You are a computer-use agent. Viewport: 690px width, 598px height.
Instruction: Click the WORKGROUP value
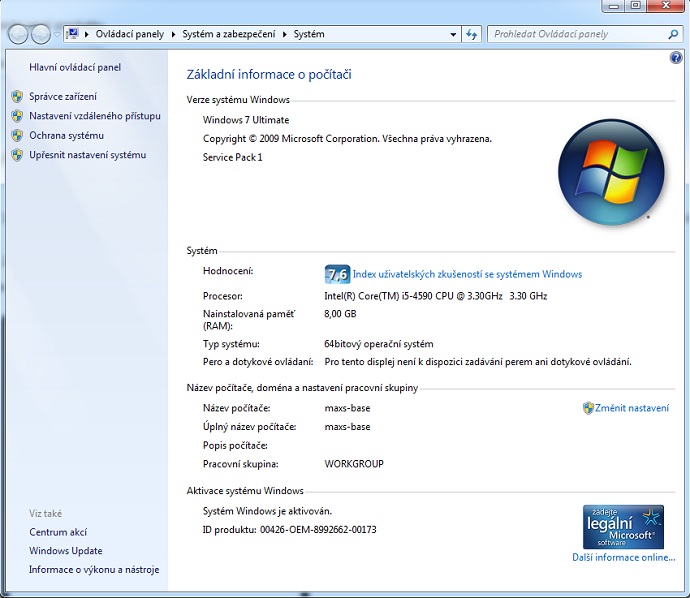pyautogui.click(x=354, y=464)
